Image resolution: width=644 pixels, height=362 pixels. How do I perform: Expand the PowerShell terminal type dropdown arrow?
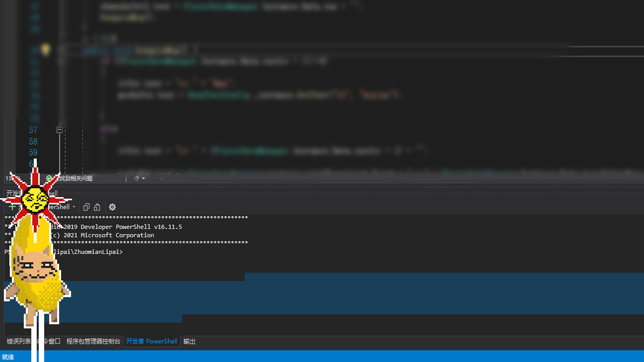click(74, 207)
